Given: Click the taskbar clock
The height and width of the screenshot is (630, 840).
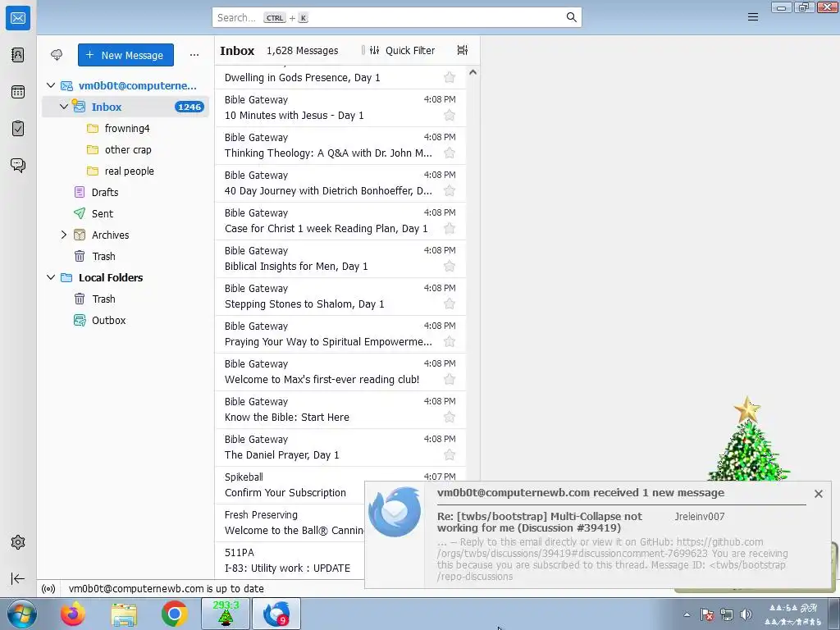Looking at the screenshot, I should 793,614.
